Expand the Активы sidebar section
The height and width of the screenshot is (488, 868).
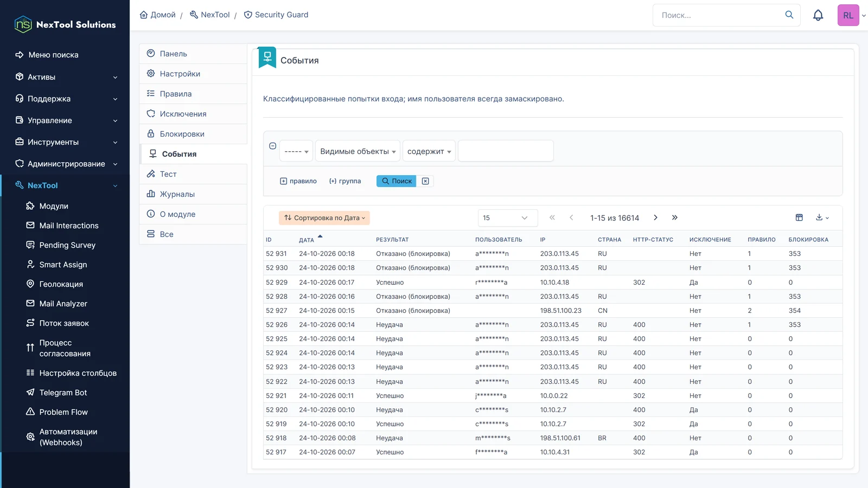(x=66, y=77)
